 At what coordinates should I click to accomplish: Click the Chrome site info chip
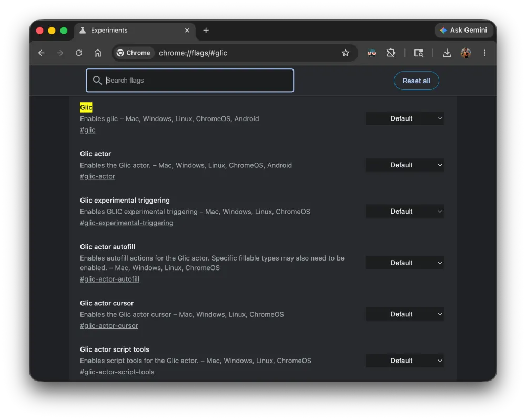click(134, 53)
